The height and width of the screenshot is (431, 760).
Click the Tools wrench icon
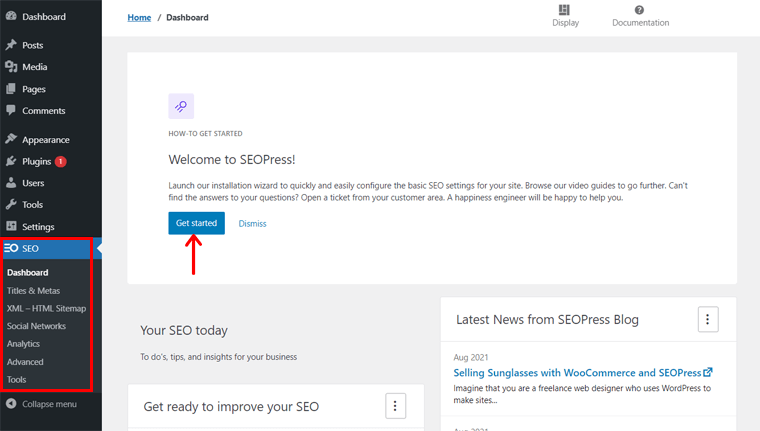click(x=11, y=205)
